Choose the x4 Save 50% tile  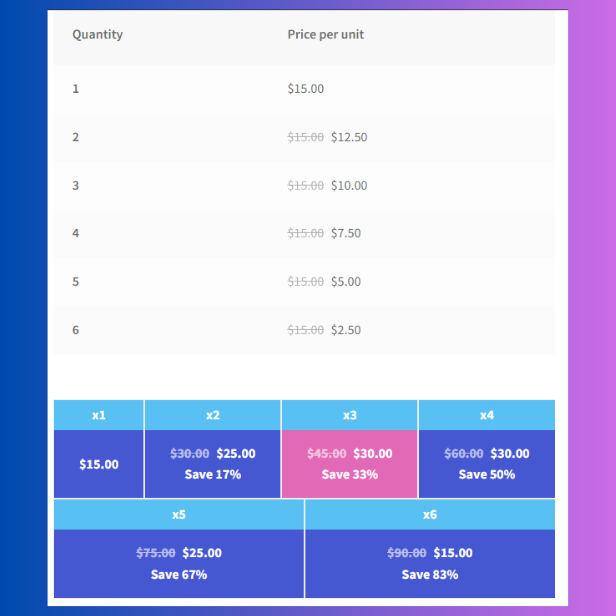[487, 464]
